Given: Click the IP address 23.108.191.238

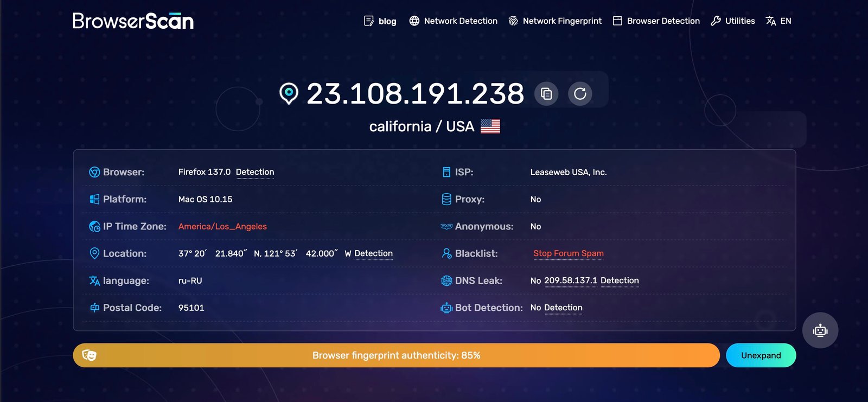Looking at the screenshot, I should tap(416, 94).
